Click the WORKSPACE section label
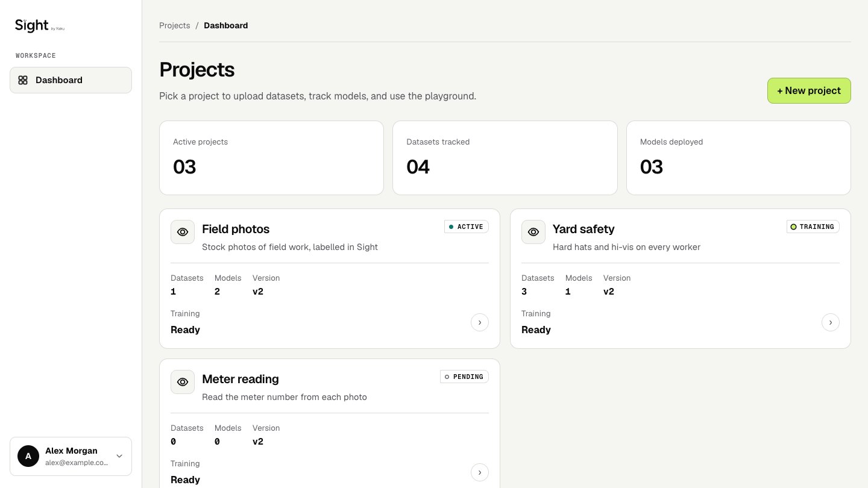The height and width of the screenshot is (488, 868). [36, 55]
